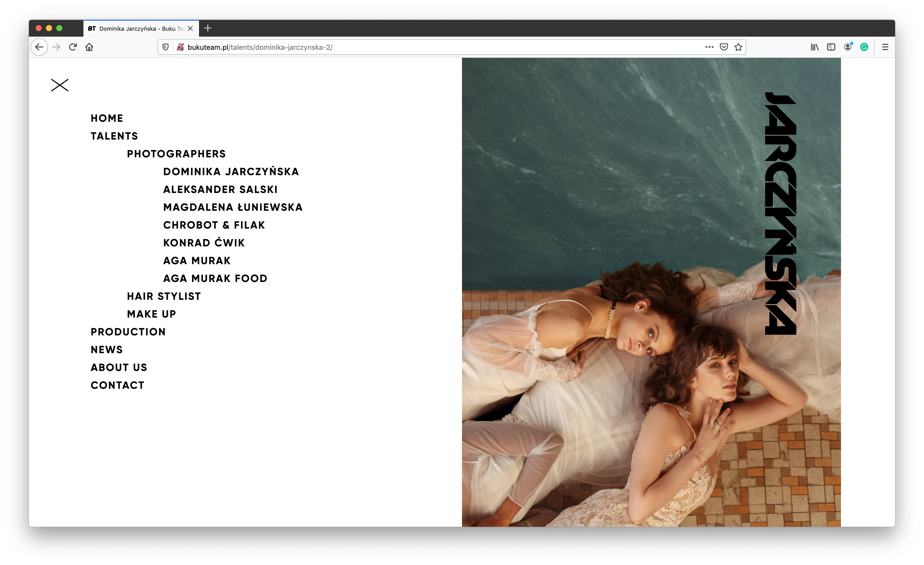Reload the current page
The height and width of the screenshot is (565, 924).
click(x=73, y=47)
